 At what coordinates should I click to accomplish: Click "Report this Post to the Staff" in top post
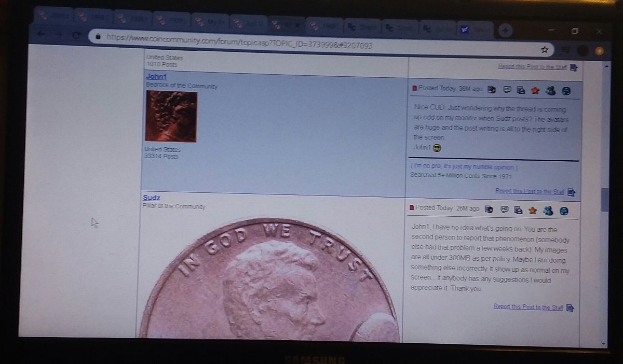click(532, 66)
